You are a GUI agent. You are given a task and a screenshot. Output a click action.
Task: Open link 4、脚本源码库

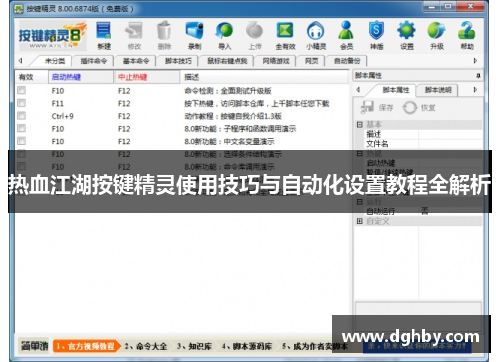247,346
